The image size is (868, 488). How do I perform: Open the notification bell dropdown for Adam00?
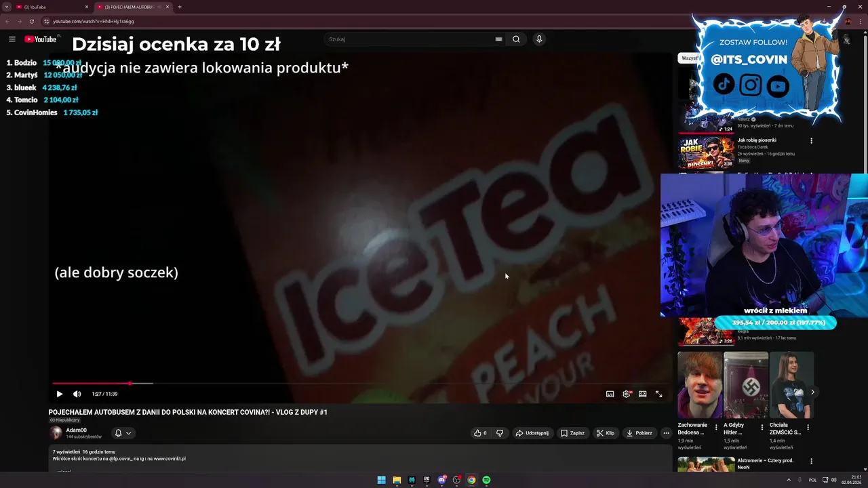point(123,433)
